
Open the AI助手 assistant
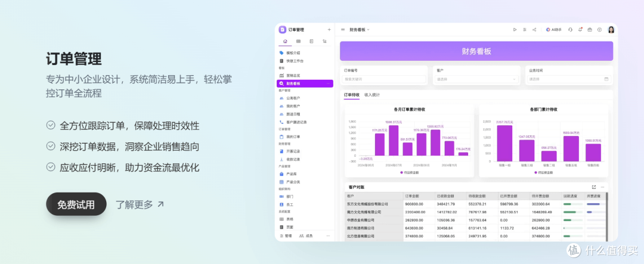553,30
